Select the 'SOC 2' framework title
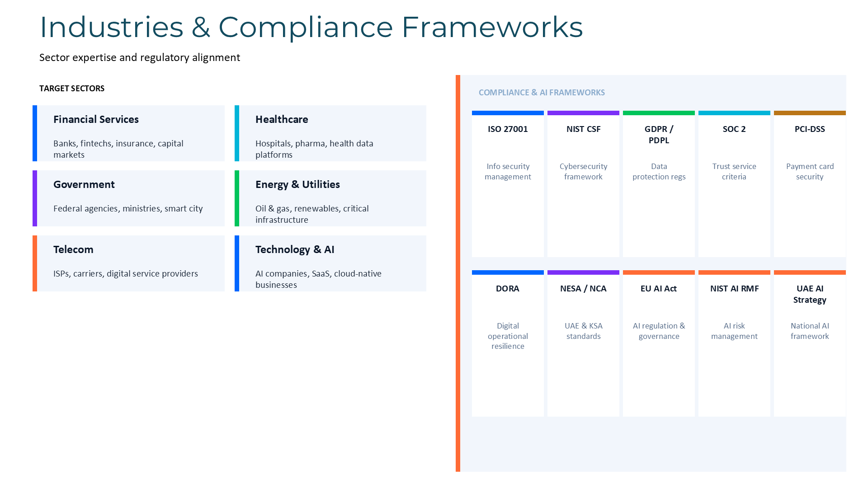 (734, 129)
